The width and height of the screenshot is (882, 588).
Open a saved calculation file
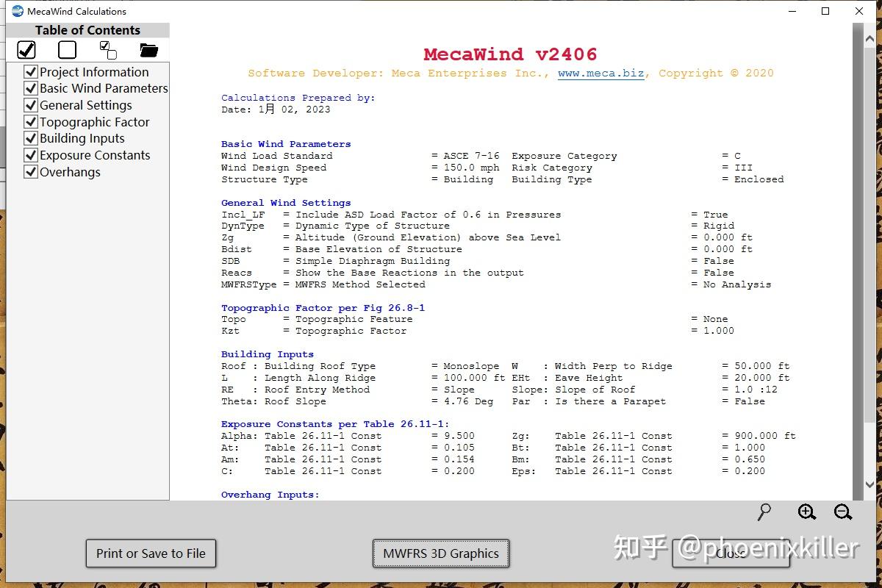(148, 49)
